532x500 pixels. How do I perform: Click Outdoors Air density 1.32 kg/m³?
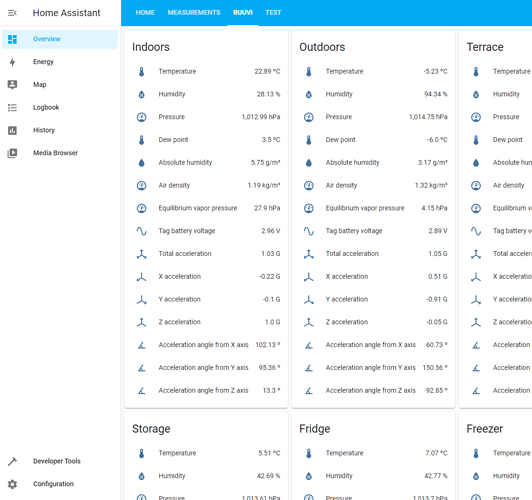(x=431, y=185)
